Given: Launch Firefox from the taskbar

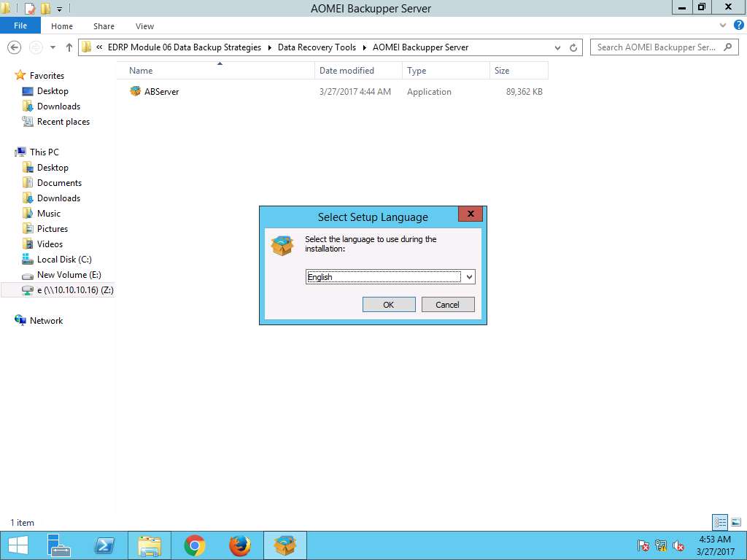Looking at the screenshot, I should tap(239, 545).
